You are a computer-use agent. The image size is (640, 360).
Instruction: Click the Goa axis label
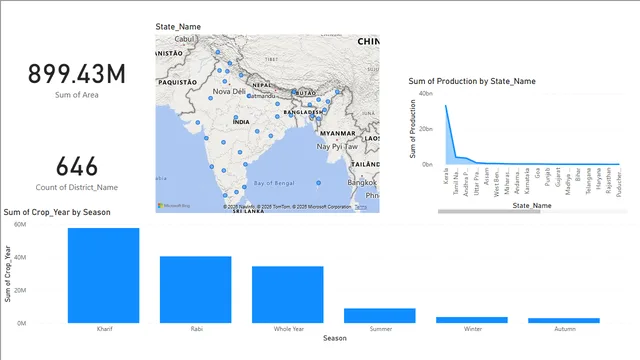point(537,173)
